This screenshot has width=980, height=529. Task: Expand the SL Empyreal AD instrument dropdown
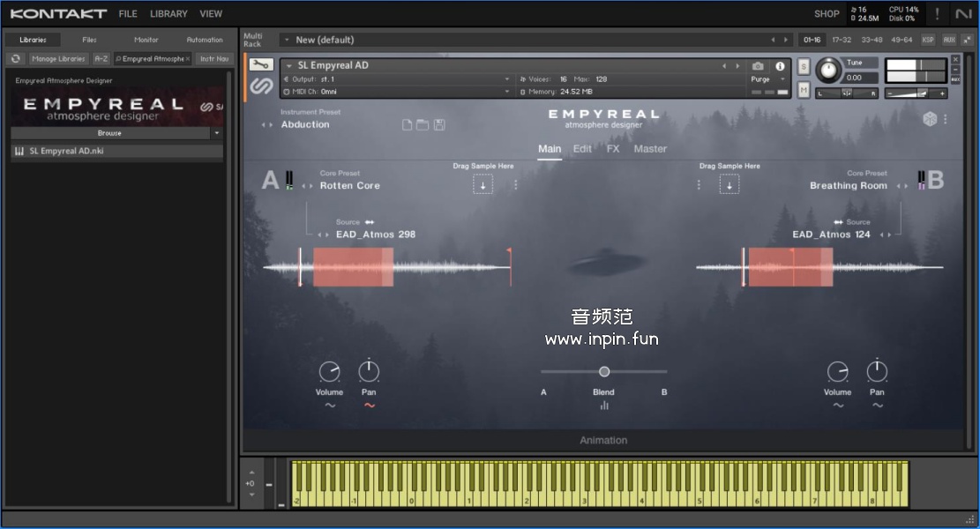(289, 65)
